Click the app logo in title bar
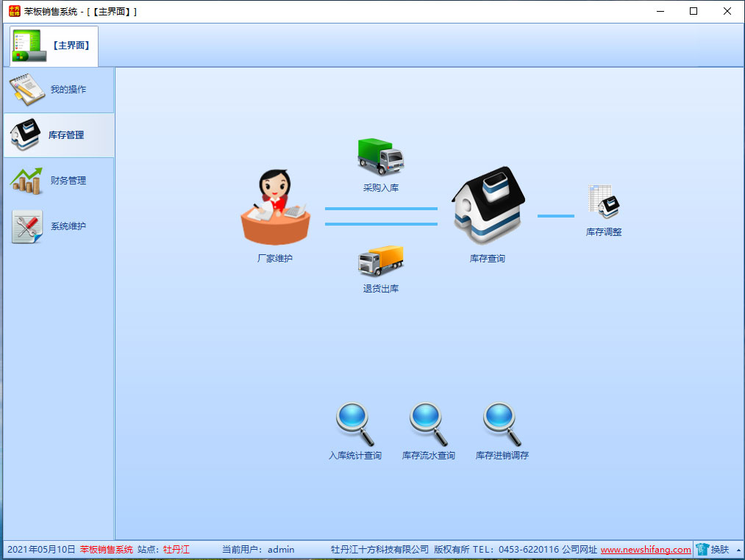The height and width of the screenshot is (560, 745). pyautogui.click(x=14, y=11)
